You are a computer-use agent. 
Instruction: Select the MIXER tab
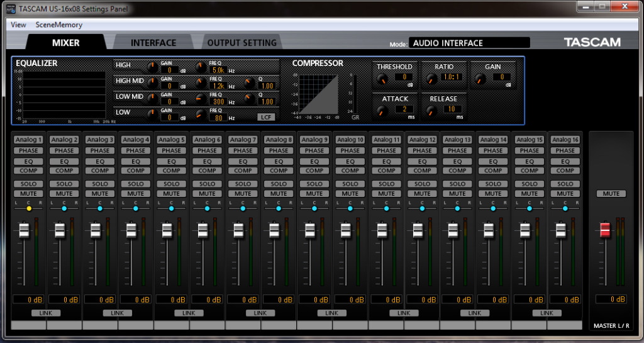pyautogui.click(x=65, y=43)
